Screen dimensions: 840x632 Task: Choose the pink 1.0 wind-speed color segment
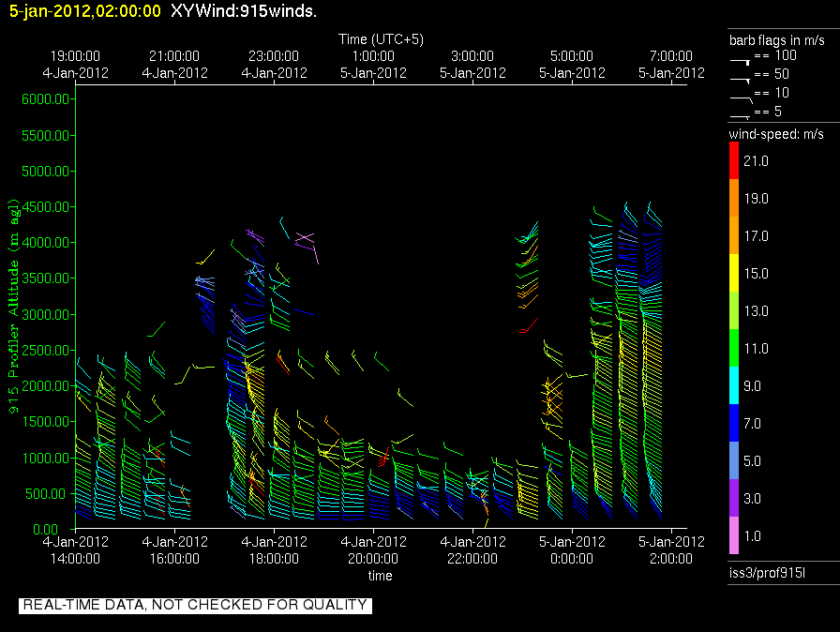(x=734, y=536)
